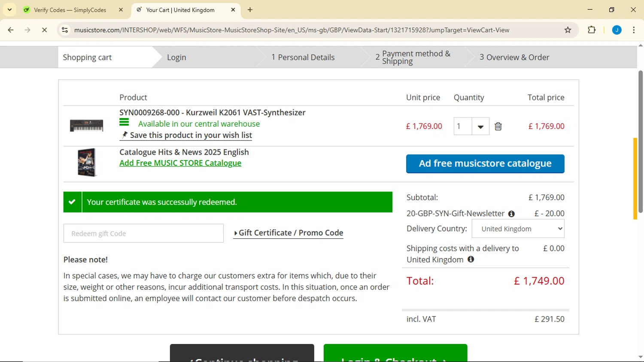This screenshot has width=644, height=362.
Task: Click 'Your certificate was successully redeemed.' message
Action: [x=162, y=202]
